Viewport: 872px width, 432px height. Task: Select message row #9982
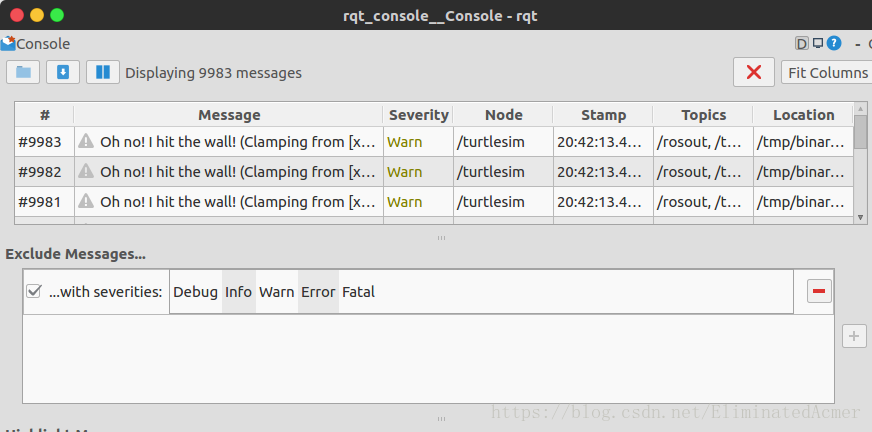pos(434,172)
